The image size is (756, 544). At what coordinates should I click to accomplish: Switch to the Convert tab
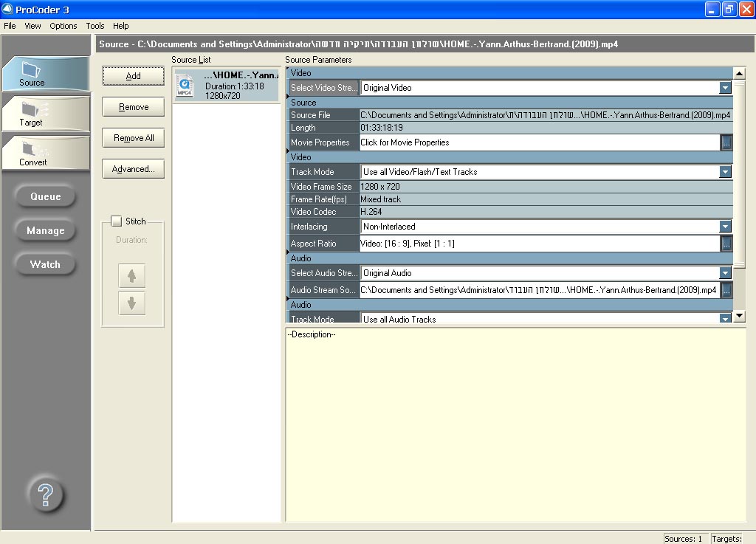[x=46, y=154]
